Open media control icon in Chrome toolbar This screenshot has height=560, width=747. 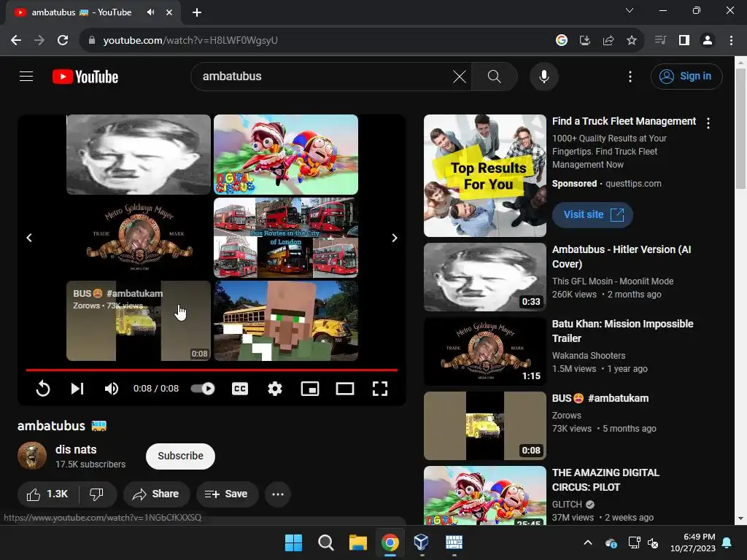tap(660, 41)
